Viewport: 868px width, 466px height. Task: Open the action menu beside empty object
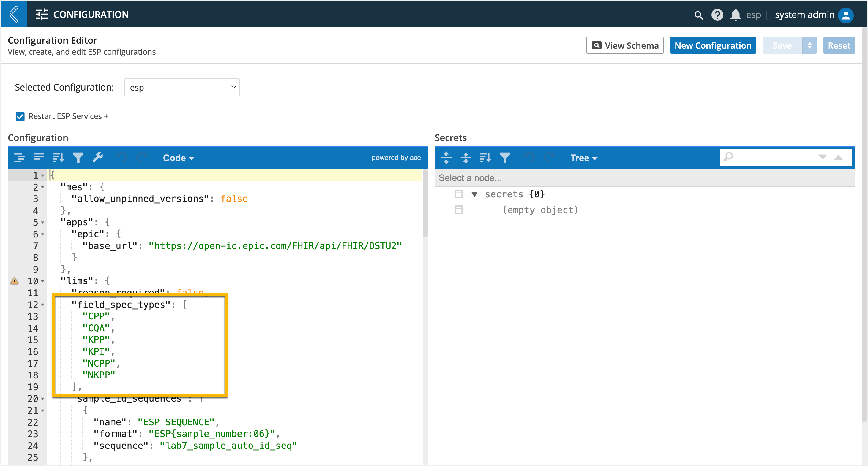click(459, 210)
